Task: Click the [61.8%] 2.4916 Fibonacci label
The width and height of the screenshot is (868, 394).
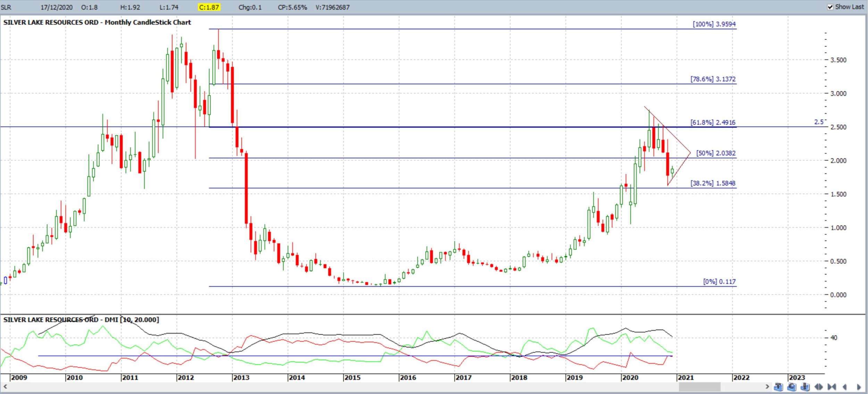Action: pyautogui.click(x=713, y=122)
